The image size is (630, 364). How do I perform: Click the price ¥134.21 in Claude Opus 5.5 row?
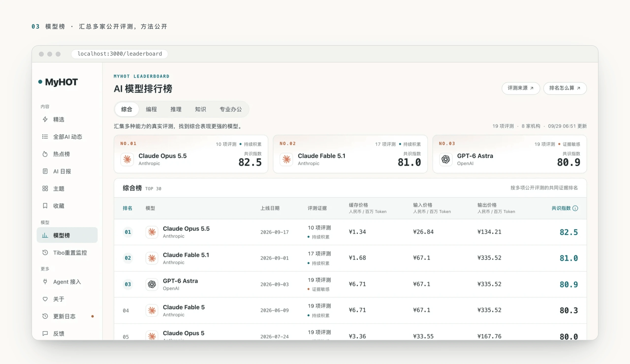click(489, 232)
